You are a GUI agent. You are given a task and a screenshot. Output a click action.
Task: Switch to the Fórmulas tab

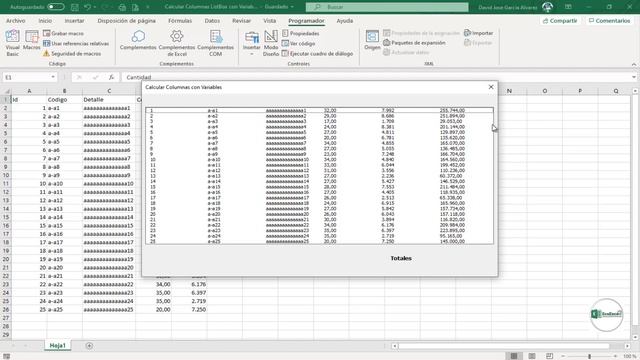click(180, 21)
